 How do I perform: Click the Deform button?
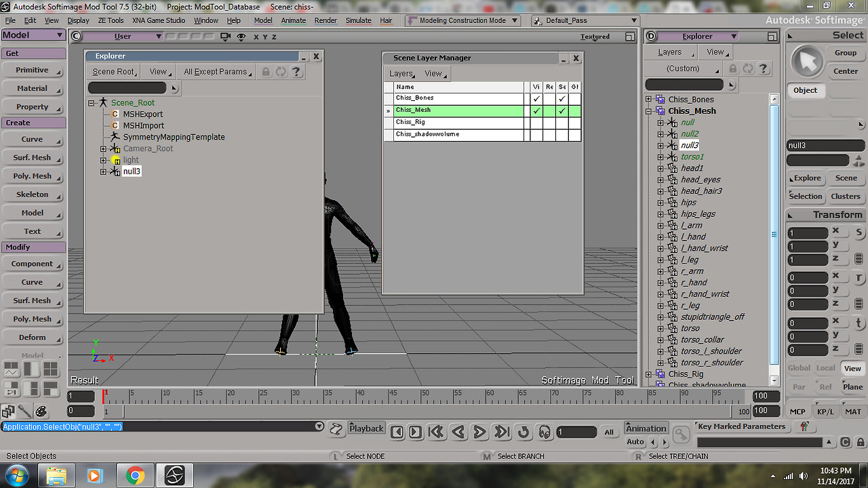pyautogui.click(x=33, y=338)
